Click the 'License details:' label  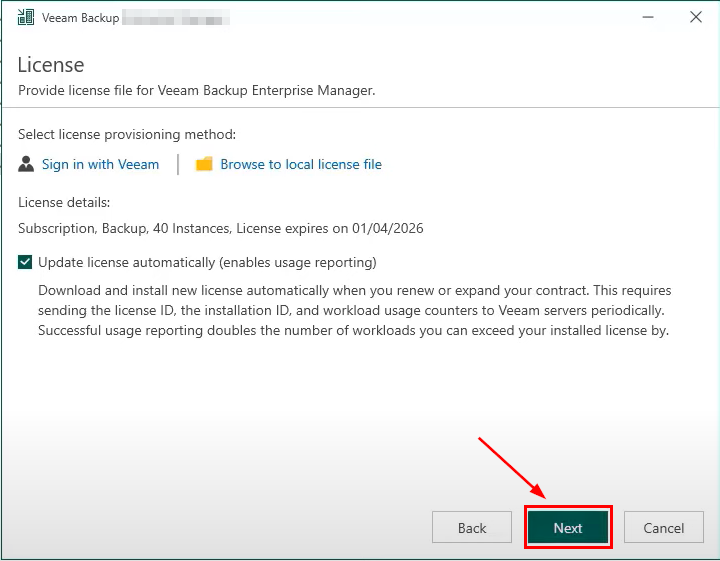click(x=64, y=202)
